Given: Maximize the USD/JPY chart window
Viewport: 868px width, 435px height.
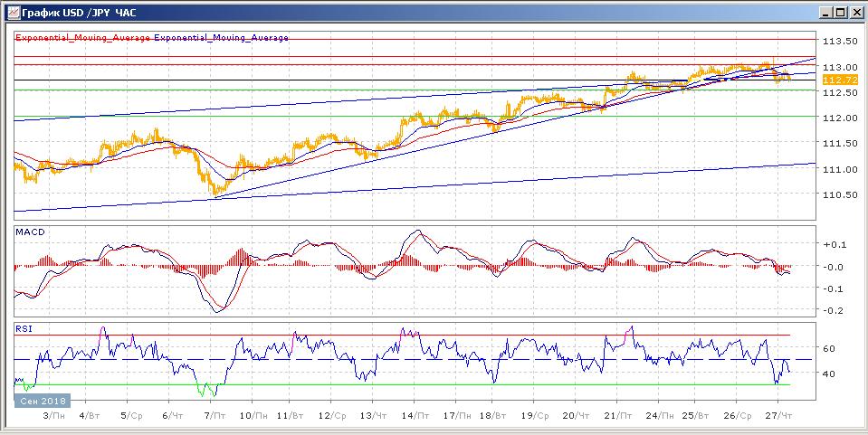Looking at the screenshot, I should click(x=840, y=12).
